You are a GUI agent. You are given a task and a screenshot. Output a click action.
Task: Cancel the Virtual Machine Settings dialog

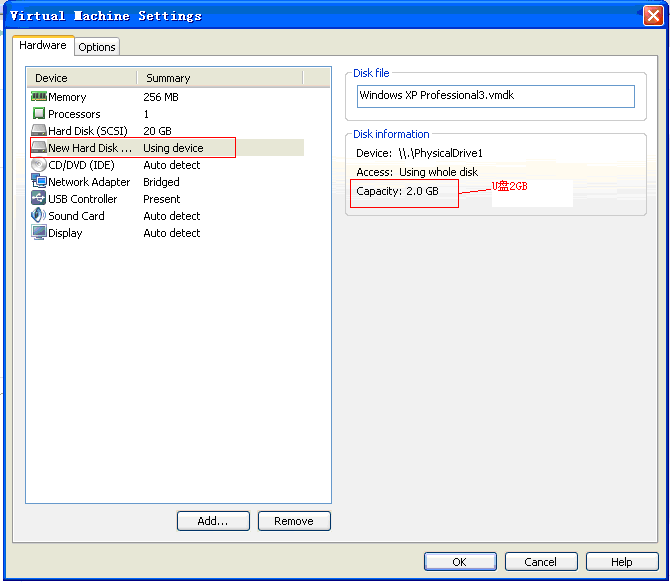pyautogui.click(x=541, y=561)
